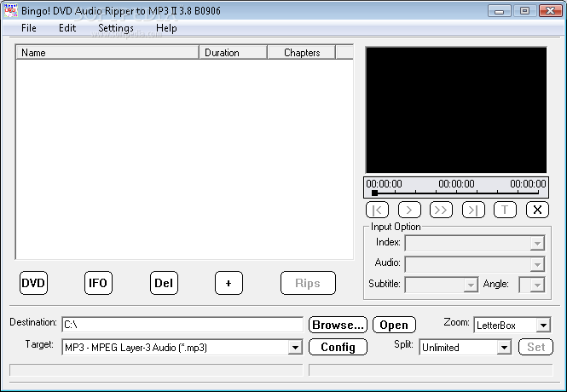The height and width of the screenshot is (392, 567).
Task: Click the Duration column header
Action: [234, 52]
